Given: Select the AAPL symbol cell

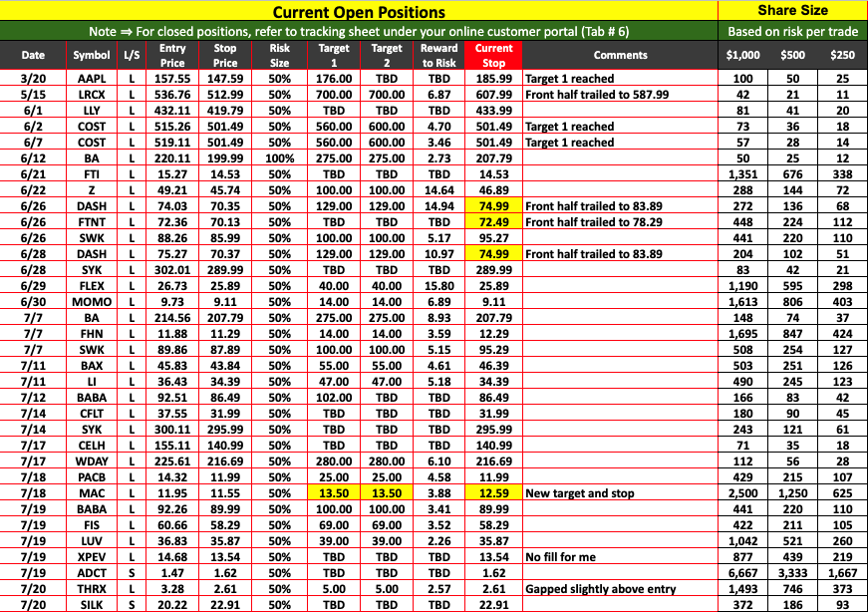Looking at the screenshot, I should pyautogui.click(x=92, y=78).
